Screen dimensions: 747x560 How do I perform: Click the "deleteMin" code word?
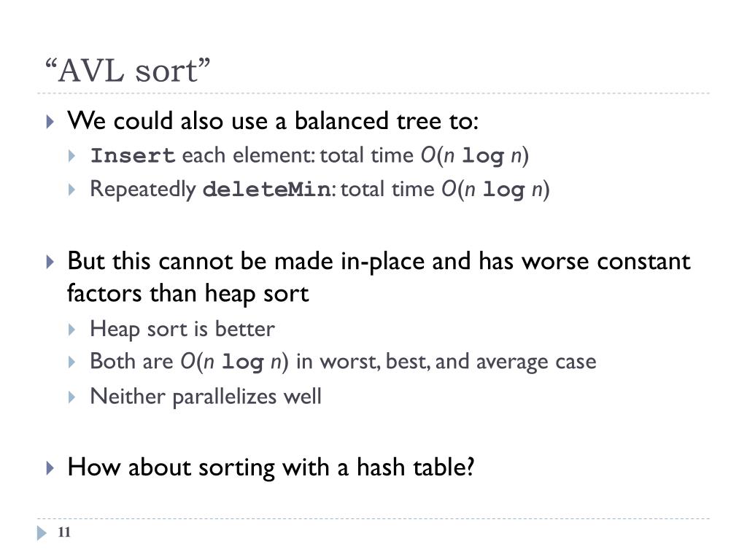pyautogui.click(x=266, y=190)
